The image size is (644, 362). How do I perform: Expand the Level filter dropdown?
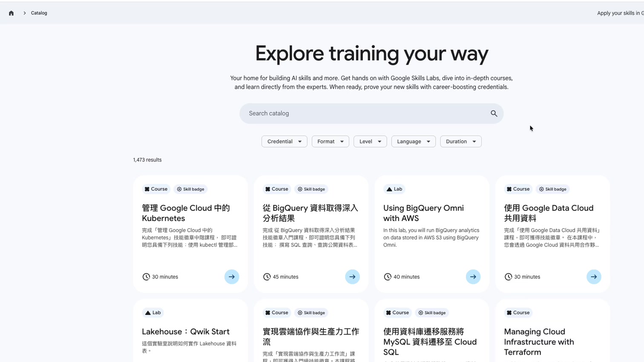pyautogui.click(x=370, y=141)
